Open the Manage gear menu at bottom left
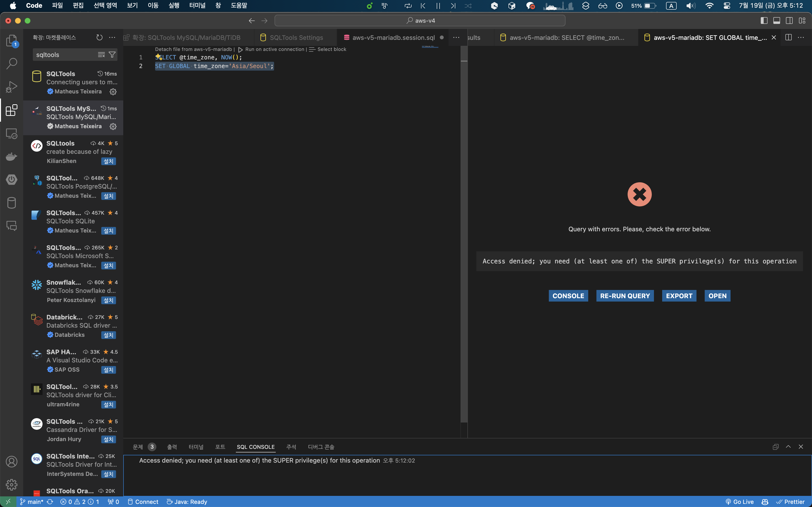 (x=11, y=485)
